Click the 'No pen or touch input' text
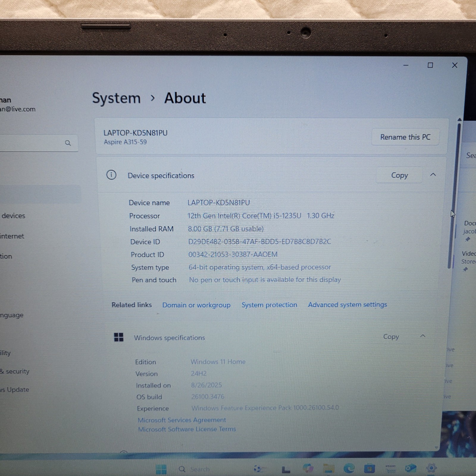476x476 pixels. [265, 280]
